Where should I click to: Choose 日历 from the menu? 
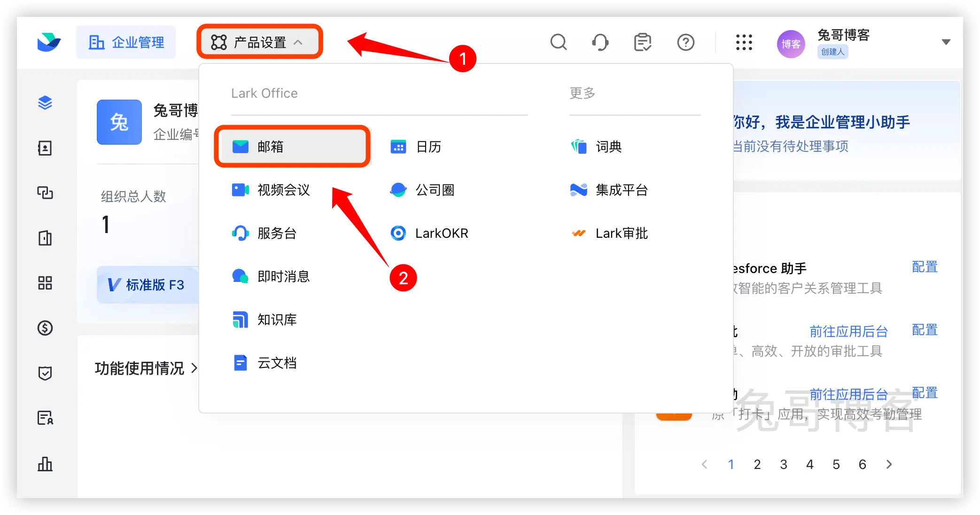pos(416,147)
